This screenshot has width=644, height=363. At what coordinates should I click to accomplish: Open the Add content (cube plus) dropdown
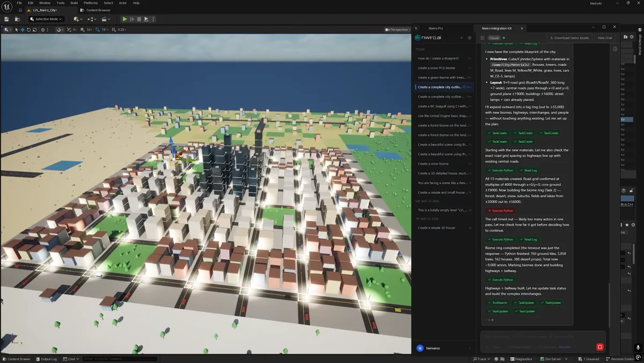point(78,19)
